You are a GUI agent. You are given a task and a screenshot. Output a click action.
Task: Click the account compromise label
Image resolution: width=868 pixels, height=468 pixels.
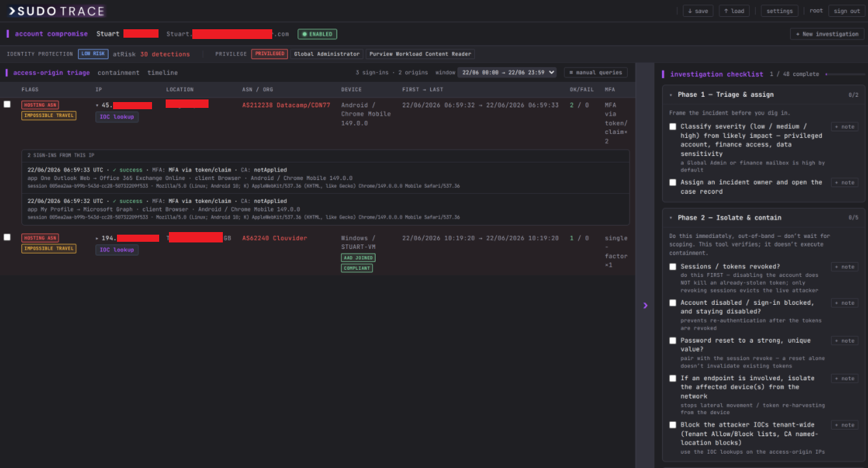click(51, 34)
